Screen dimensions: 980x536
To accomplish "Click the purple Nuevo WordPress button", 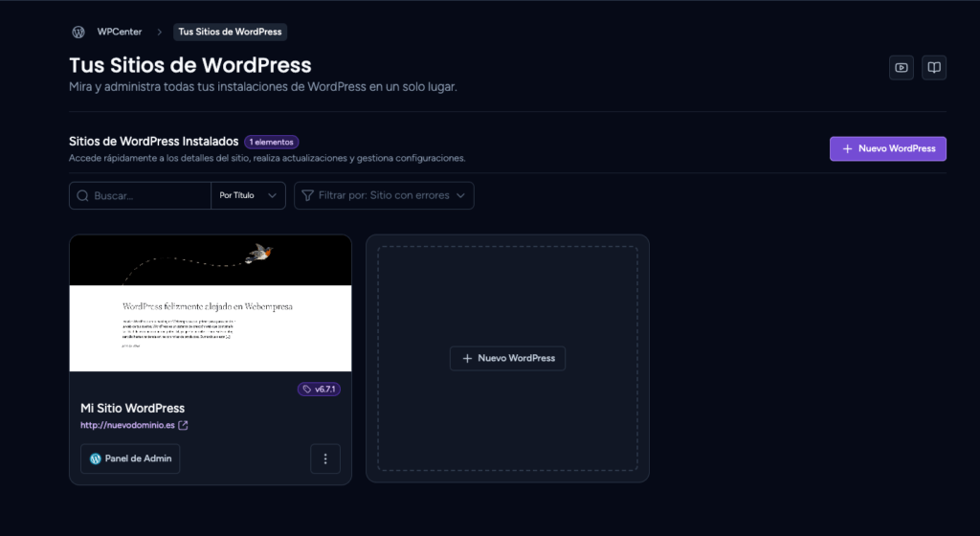I will click(x=887, y=148).
